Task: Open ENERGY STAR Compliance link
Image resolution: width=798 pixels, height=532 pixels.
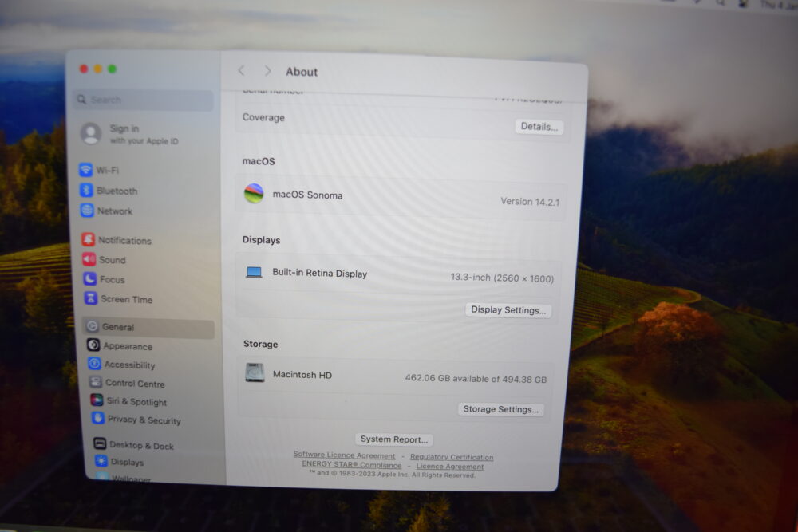Action: [352, 464]
